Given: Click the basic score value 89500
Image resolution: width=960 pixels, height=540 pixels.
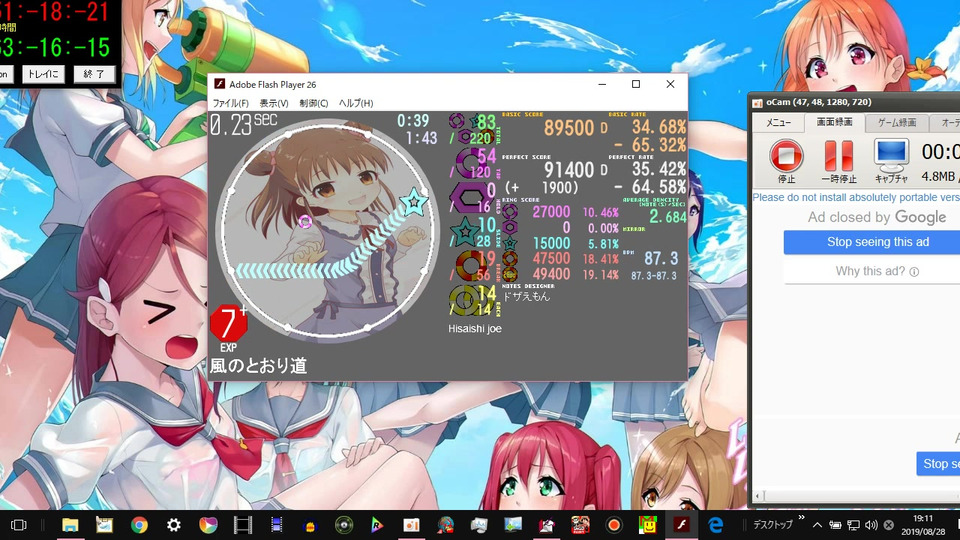Looking at the screenshot, I should (569, 127).
